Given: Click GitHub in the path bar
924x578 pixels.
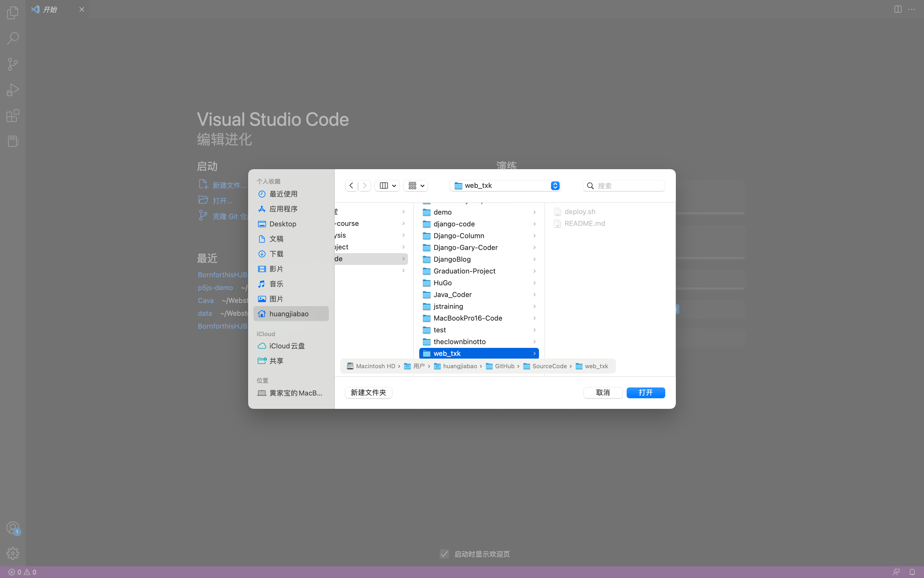Looking at the screenshot, I should pos(500,366).
